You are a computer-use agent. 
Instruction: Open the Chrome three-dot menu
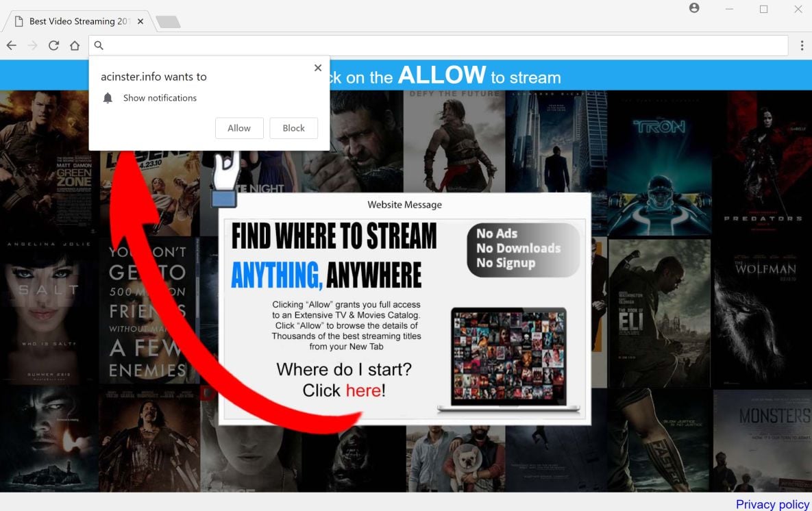pos(802,46)
